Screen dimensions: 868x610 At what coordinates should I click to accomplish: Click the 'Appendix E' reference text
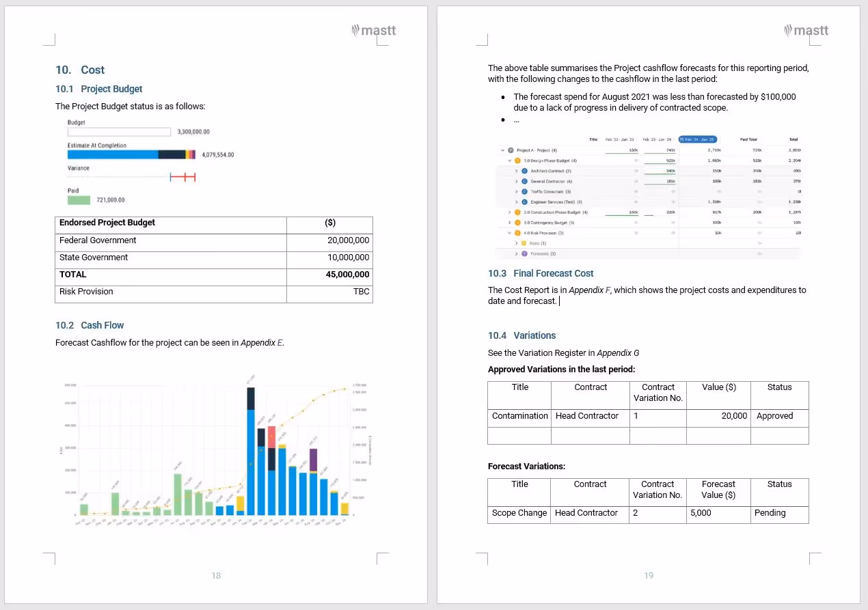coord(262,343)
